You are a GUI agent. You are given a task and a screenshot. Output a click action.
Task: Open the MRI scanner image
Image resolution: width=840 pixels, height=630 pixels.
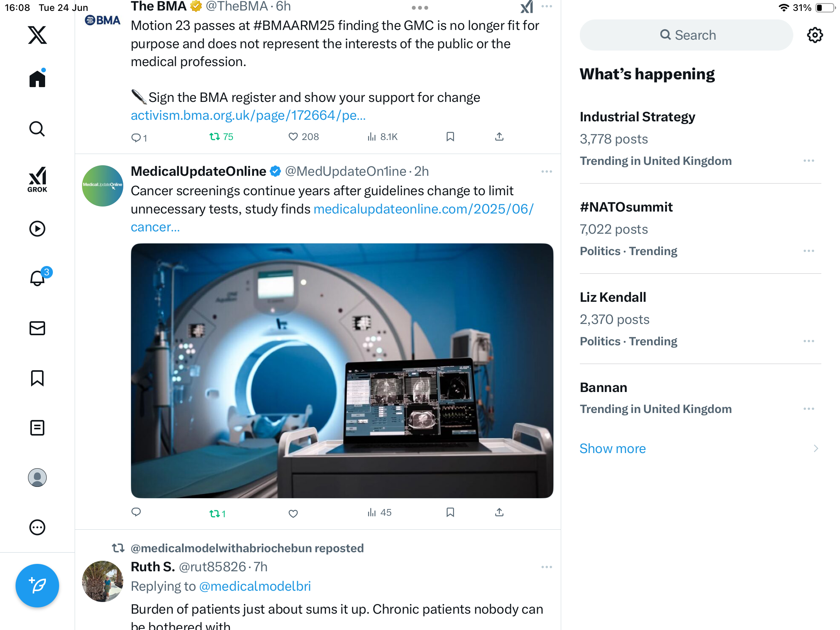click(342, 371)
